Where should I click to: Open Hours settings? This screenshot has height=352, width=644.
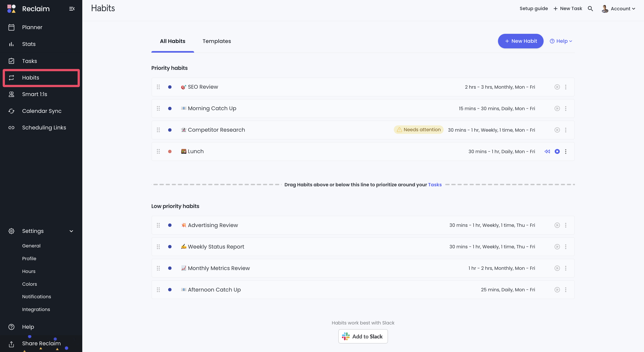pos(29,271)
